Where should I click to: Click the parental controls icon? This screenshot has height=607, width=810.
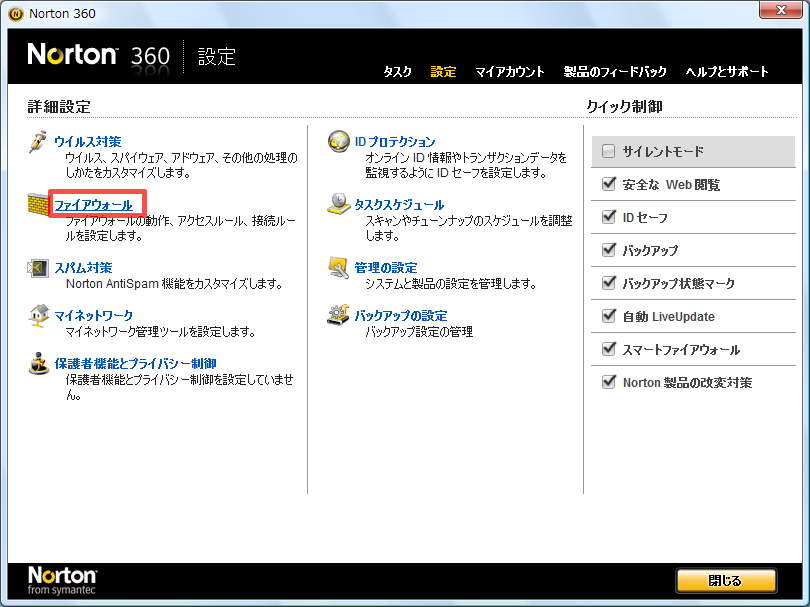(38, 364)
